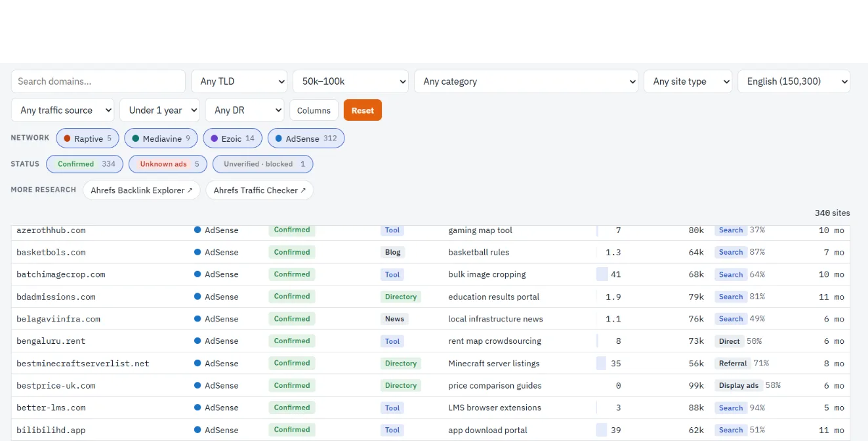Viewport: 868px width, 441px height.
Task: Select the belagaviinfra.com domain
Action: (58, 319)
